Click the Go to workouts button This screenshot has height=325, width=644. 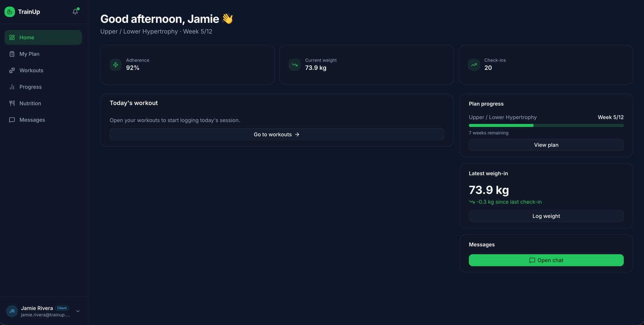(277, 135)
